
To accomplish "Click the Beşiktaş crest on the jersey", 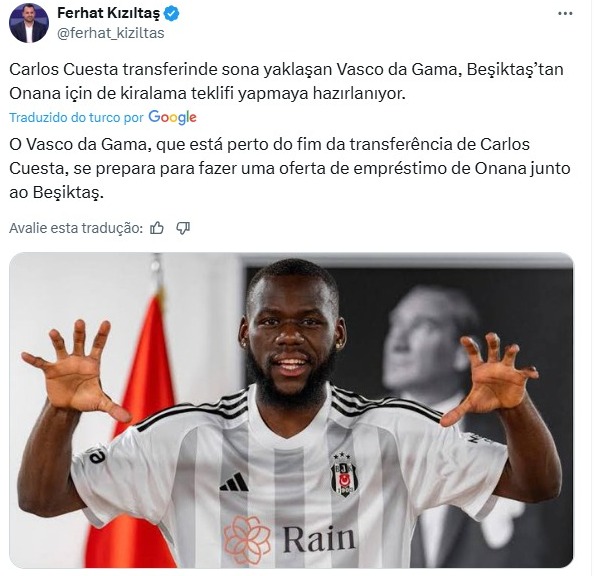I will [x=343, y=474].
